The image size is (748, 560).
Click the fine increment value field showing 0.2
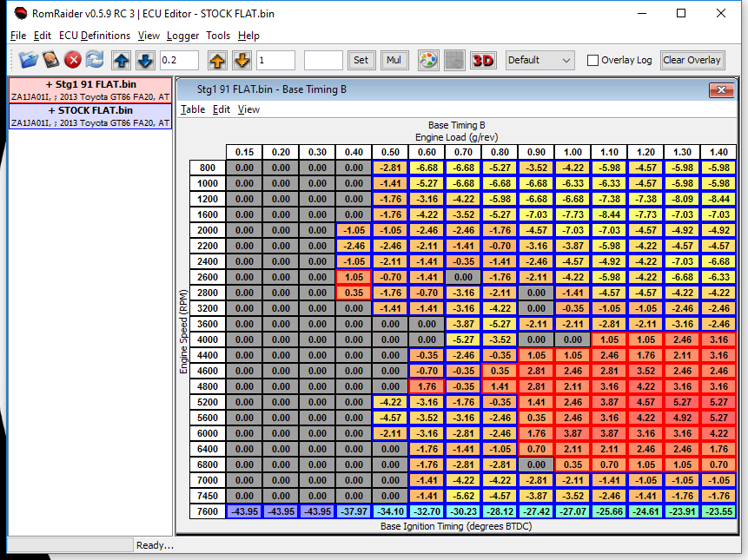[x=179, y=60]
